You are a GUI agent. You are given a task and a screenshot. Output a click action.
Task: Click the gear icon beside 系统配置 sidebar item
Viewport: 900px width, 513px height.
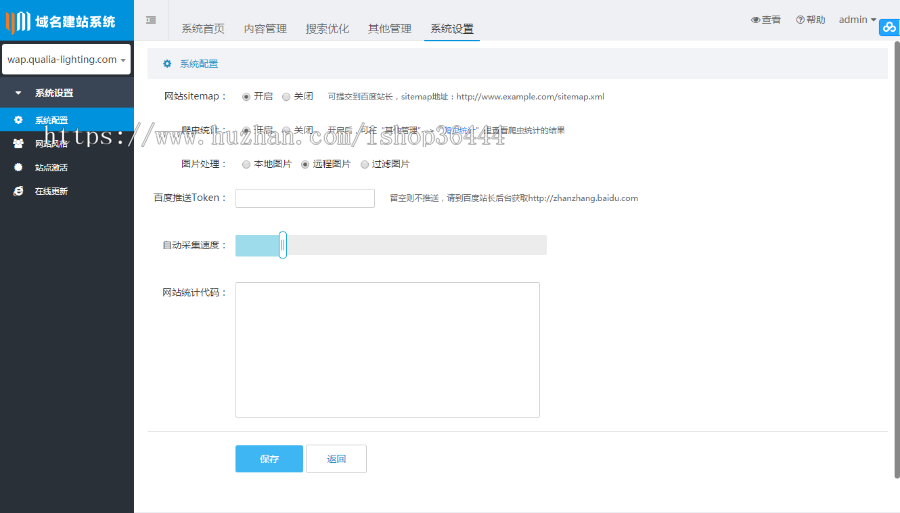pyautogui.click(x=18, y=120)
